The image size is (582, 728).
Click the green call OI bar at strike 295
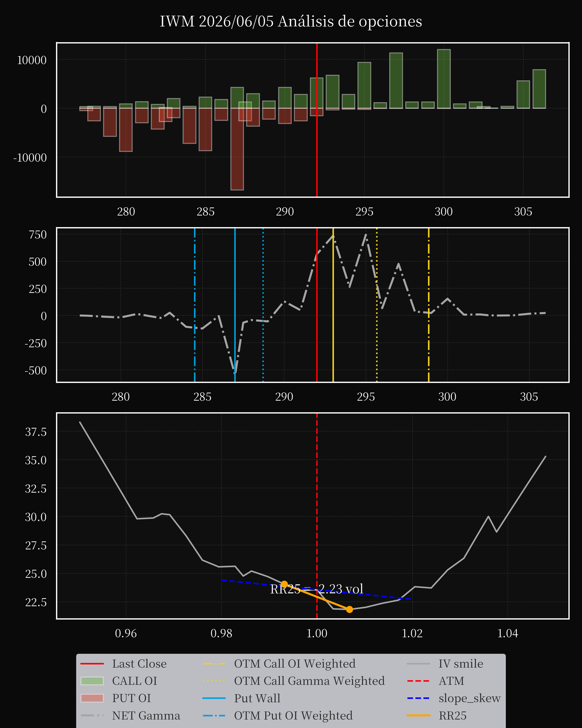(x=364, y=85)
